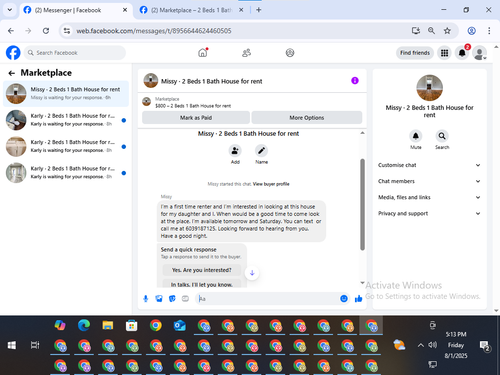
Task: Jump to latest message down-arrow button
Action: tap(252, 273)
